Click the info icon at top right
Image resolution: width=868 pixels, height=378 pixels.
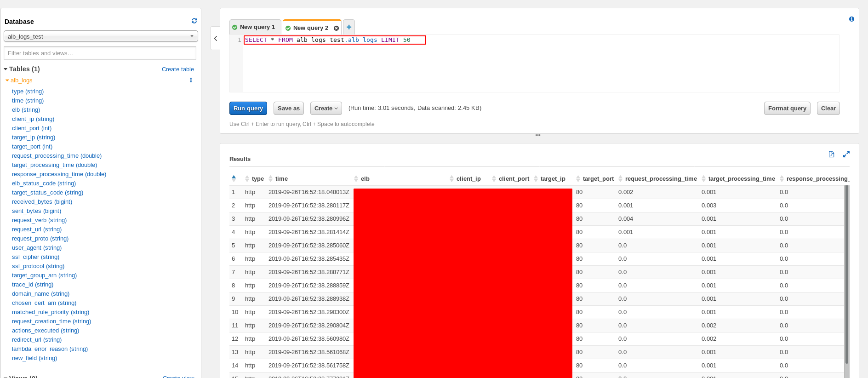pyautogui.click(x=851, y=19)
